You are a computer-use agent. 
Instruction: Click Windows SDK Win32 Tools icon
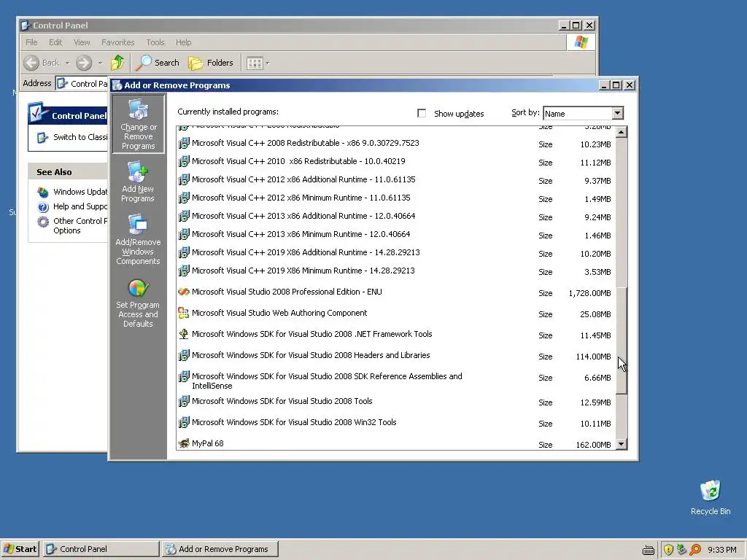183,422
